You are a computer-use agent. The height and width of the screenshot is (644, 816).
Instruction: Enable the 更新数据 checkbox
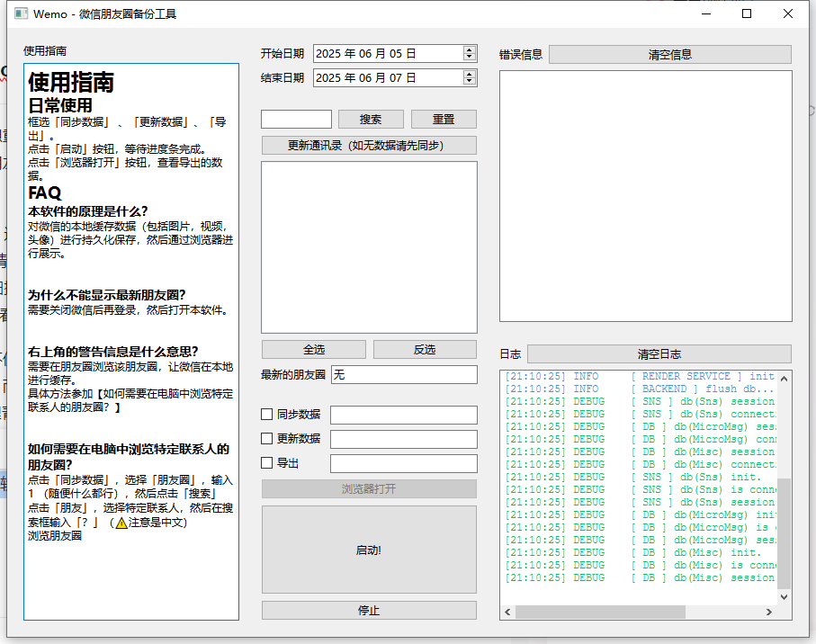click(x=266, y=439)
